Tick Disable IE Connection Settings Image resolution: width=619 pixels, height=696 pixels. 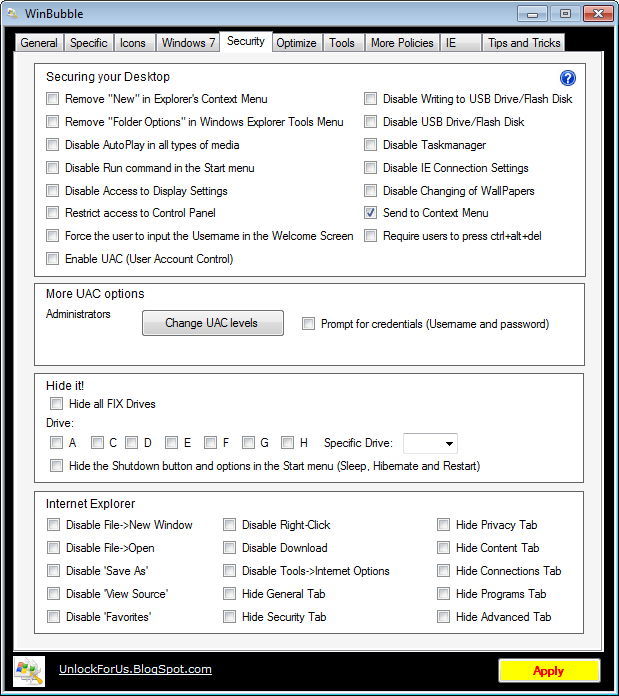click(370, 168)
